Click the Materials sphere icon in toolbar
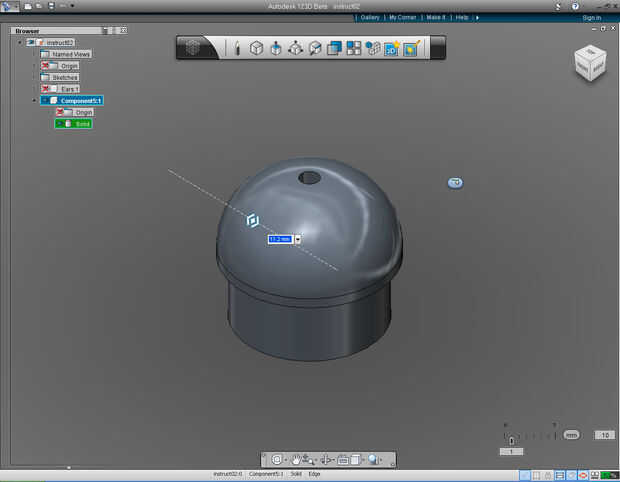Viewport: 620px width, 482px height. tap(373, 47)
